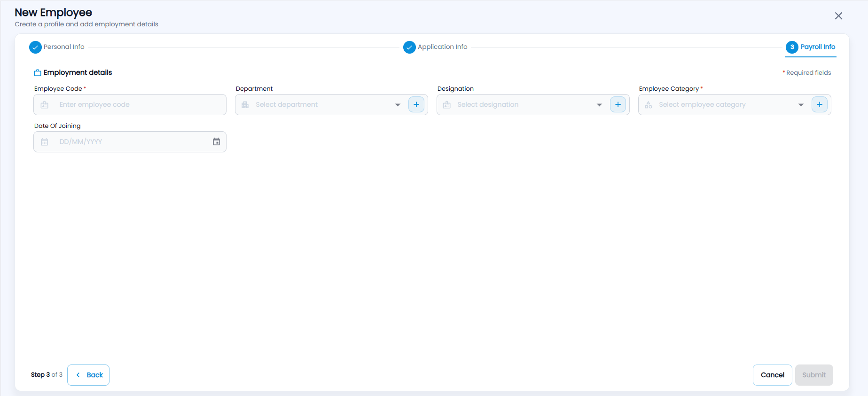Click the Step 3 of 3 indicator text
Viewport: 868px width, 396px height.
[47, 375]
